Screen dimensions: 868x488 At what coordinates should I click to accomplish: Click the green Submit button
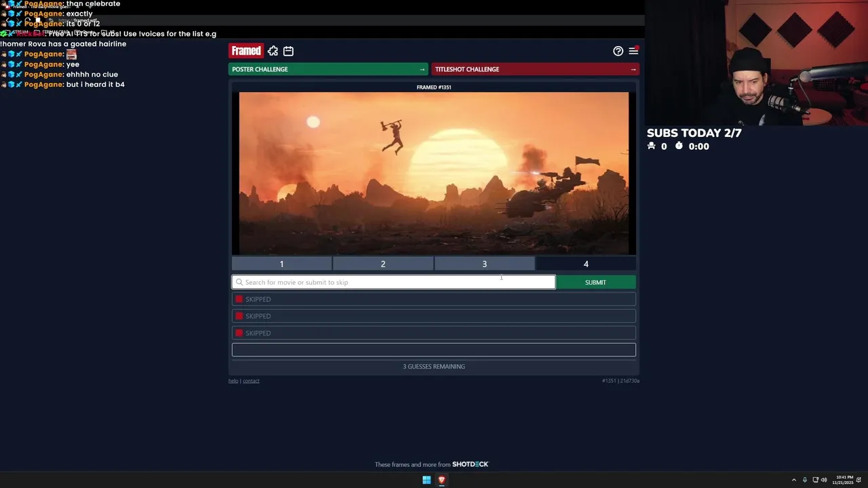(595, 282)
